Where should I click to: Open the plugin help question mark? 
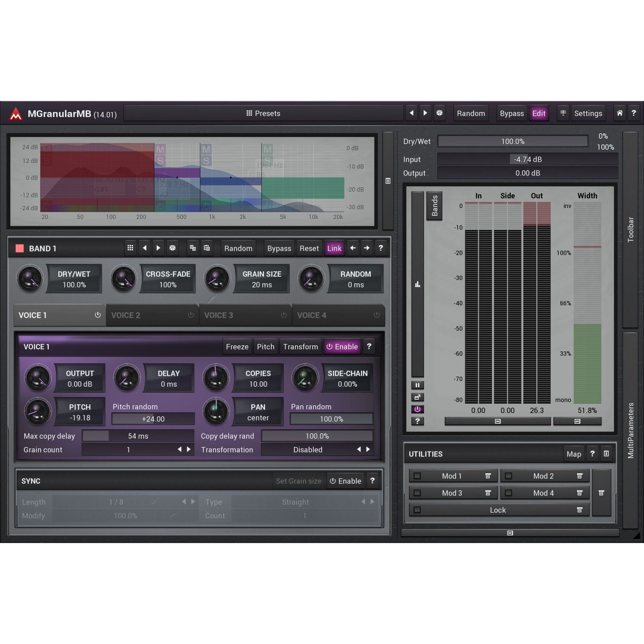[x=633, y=113]
